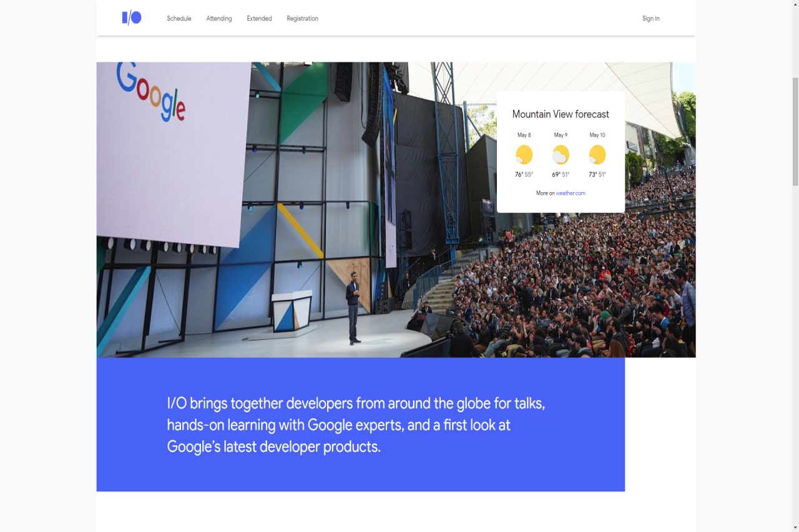
Task: Click the May 9 partly cloudy icon
Action: click(561, 155)
